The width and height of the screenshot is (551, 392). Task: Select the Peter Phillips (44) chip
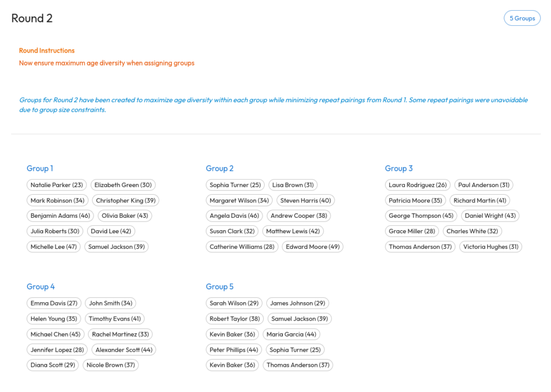click(234, 350)
